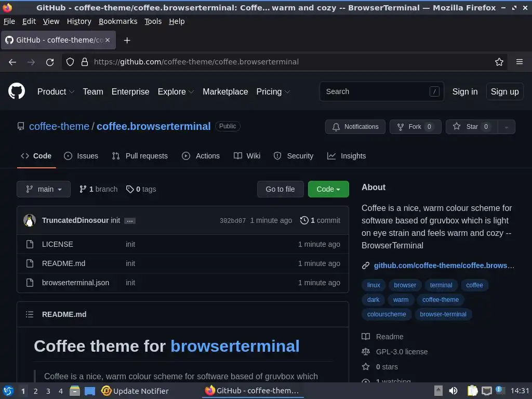Click the GitHub search field
Viewport: 532px width, 399px height.
[382, 91]
